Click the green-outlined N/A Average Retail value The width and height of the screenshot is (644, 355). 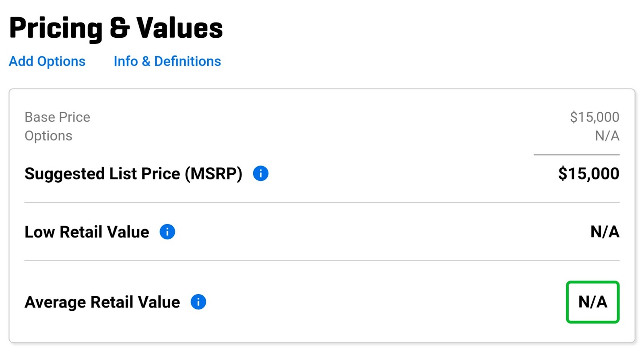point(592,302)
